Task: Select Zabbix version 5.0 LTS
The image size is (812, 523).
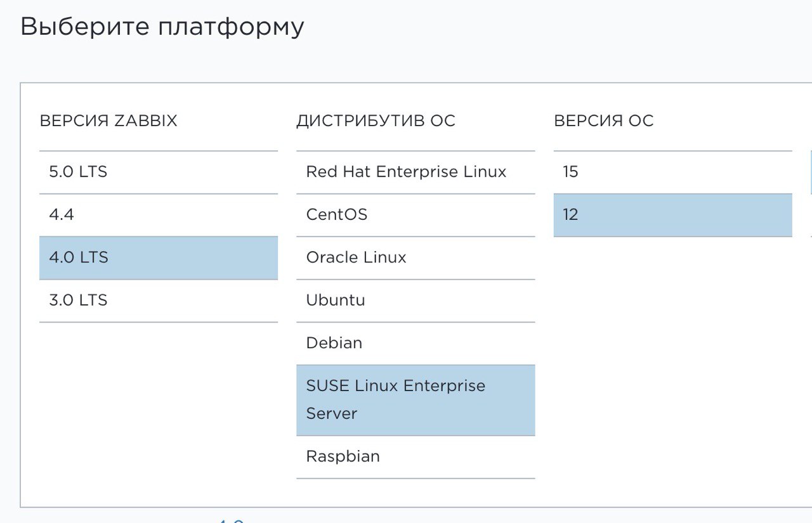Action: click(x=159, y=172)
